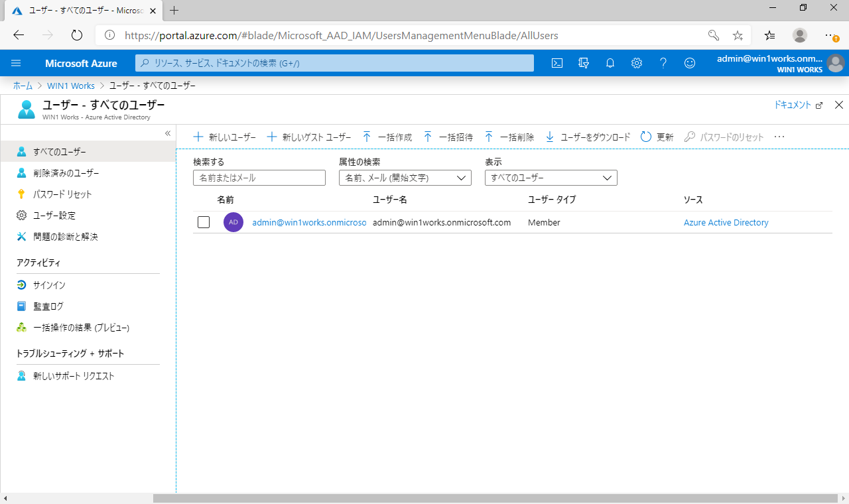The width and height of the screenshot is (849, 504).
Task: Open 一括操作の結果 (プレビュー)
Action: click(88, 328)
